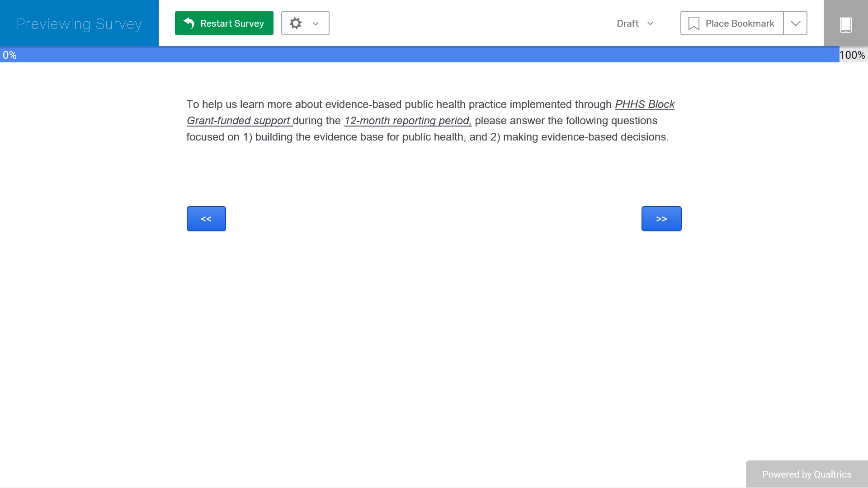Open the gear settings icon

tap(296, 23)
